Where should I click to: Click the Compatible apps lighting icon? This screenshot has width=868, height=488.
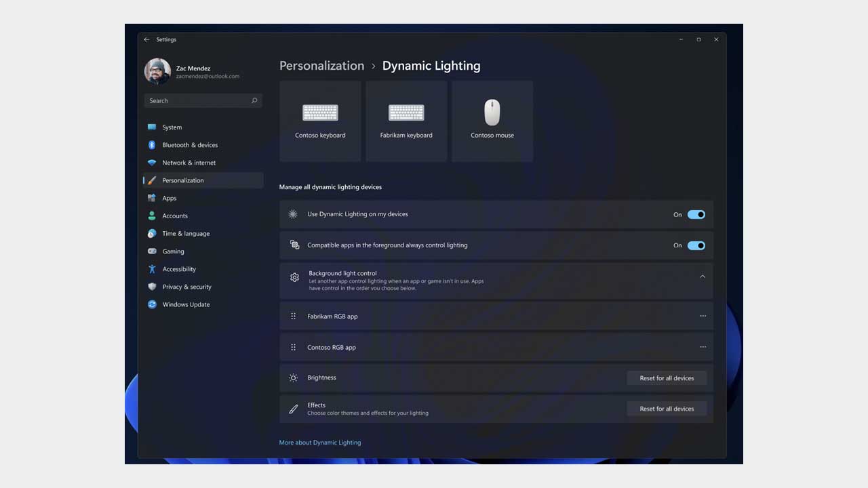coord(294,245)
